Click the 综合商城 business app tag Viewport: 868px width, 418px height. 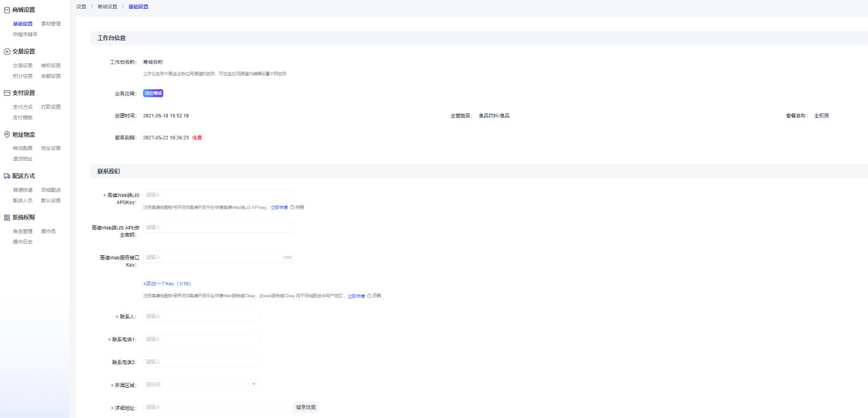[153, 93]
